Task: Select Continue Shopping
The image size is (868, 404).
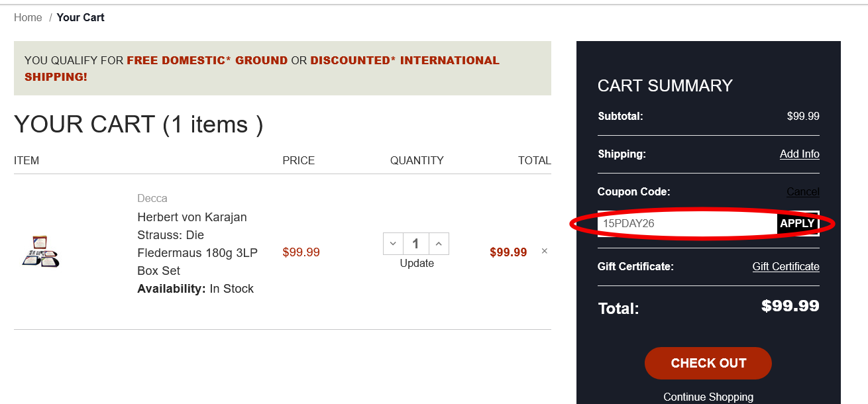Action: pos(708,396)
